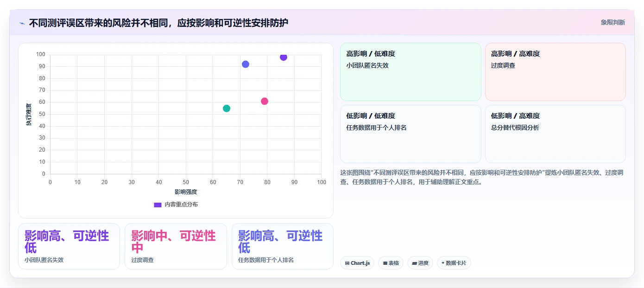This screenshot has height=288, width=644.
Task: Click the blue data point on chart
Action: click(x=246, y=64)
